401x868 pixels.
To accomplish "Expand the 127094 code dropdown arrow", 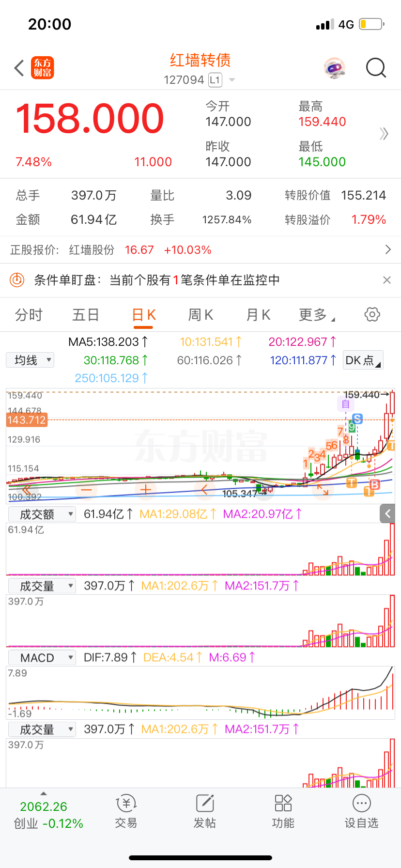I will [232, 80].
